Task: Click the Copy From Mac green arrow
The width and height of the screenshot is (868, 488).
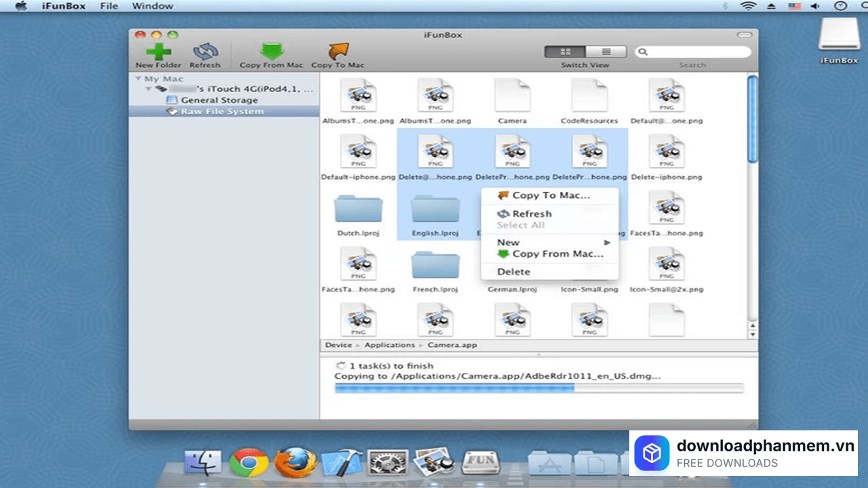Action: coord(271,52)
